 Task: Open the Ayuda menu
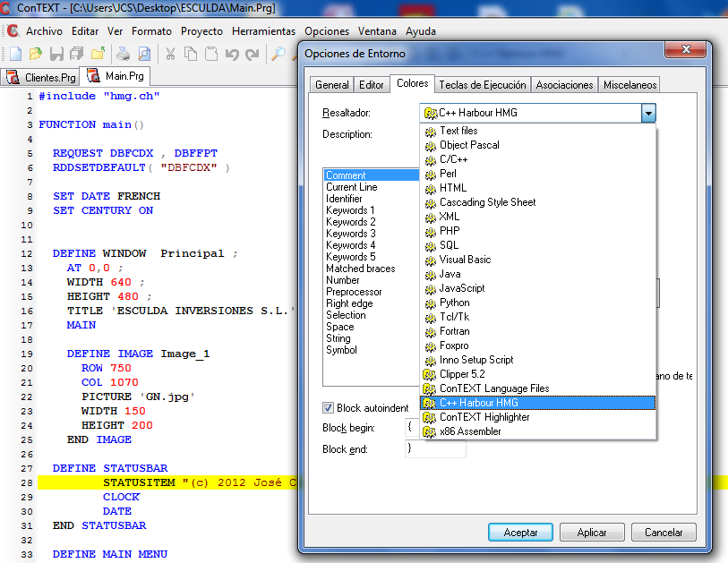421,31
